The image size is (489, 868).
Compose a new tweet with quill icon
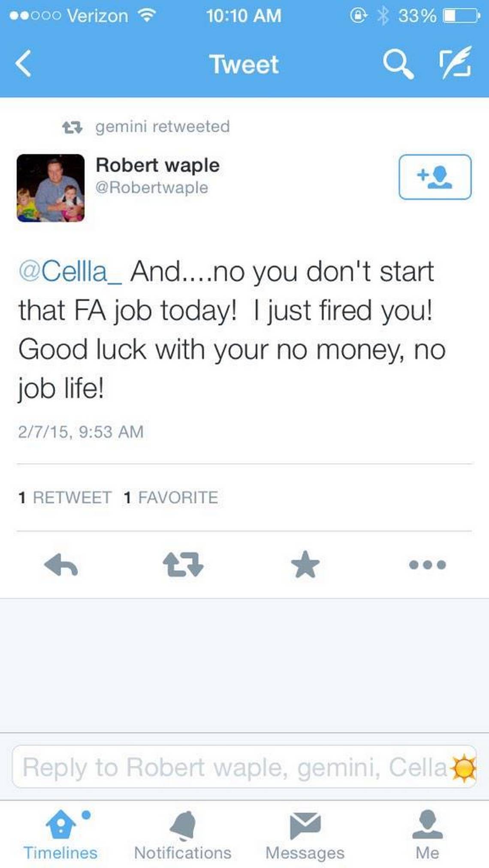coord(456,63)
